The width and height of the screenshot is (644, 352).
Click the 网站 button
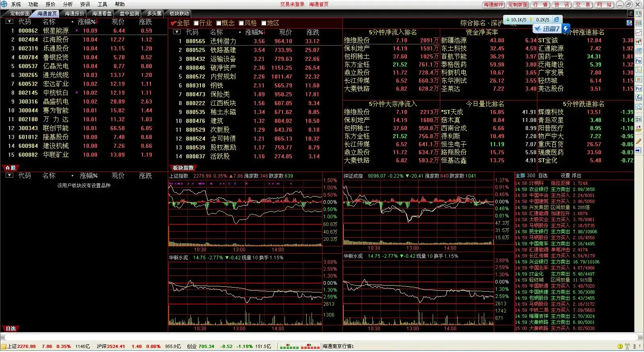click(x=604, y=5)
